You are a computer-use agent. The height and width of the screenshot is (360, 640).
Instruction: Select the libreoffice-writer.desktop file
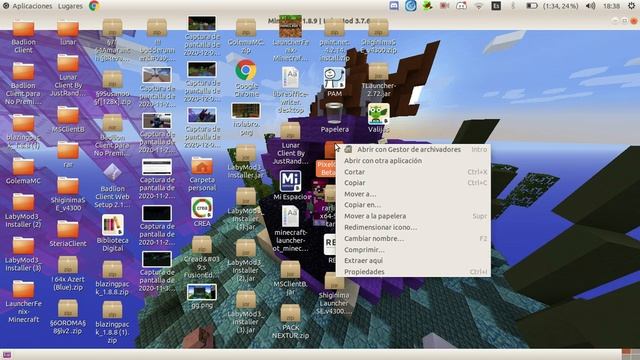tap(290, 78)
